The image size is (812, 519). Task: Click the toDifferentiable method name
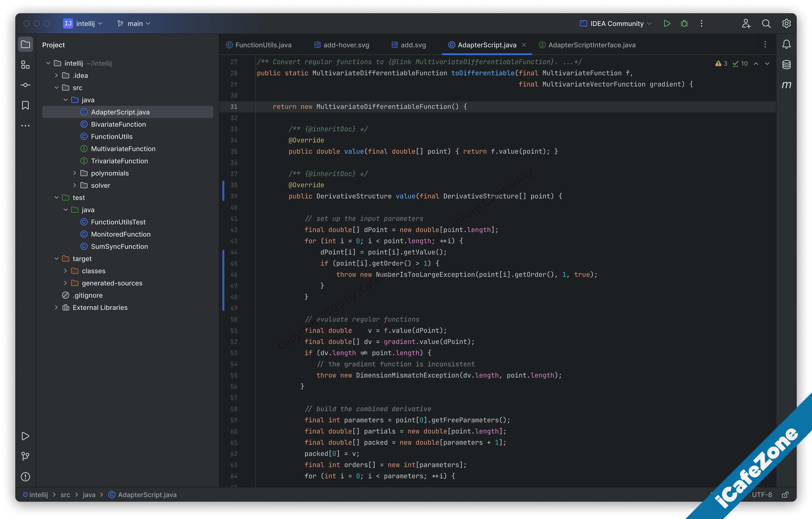[x=483, y=73]
